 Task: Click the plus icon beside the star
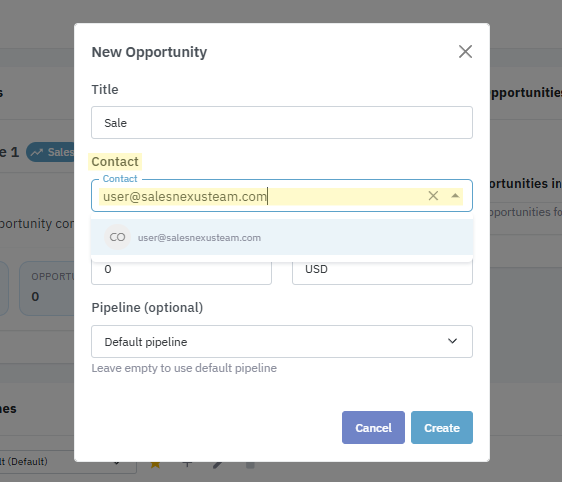click(187, 464)
